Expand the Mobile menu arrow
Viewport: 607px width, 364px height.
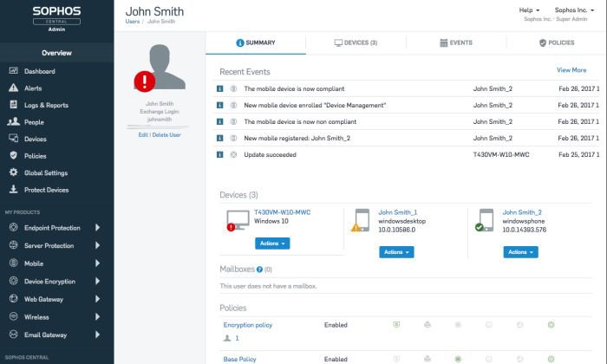tap(97, 263)
